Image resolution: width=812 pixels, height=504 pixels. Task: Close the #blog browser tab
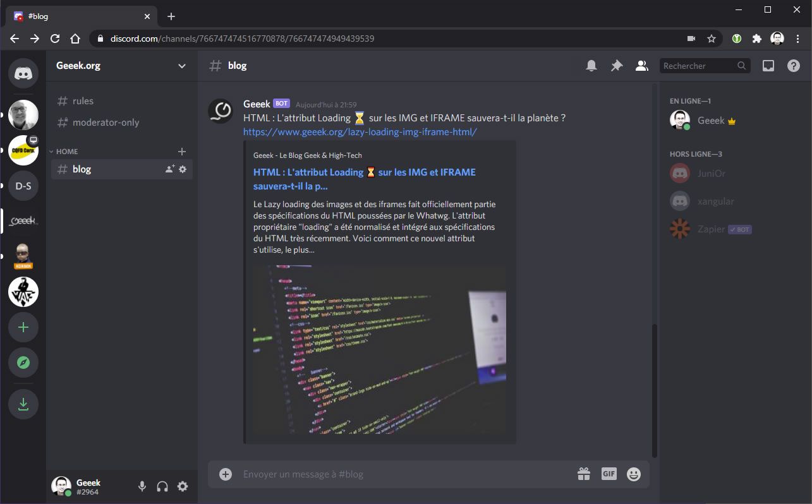click(148, 16)
